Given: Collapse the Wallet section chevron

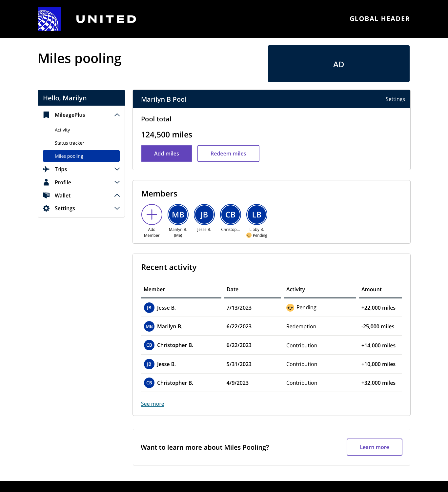Looking at the screenshot, I should click(117, 195).
